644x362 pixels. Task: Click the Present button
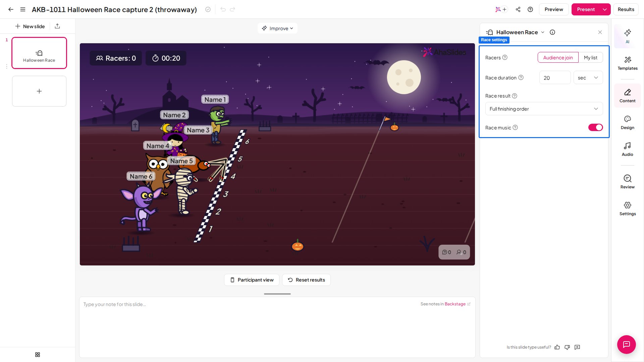point(586,9)
